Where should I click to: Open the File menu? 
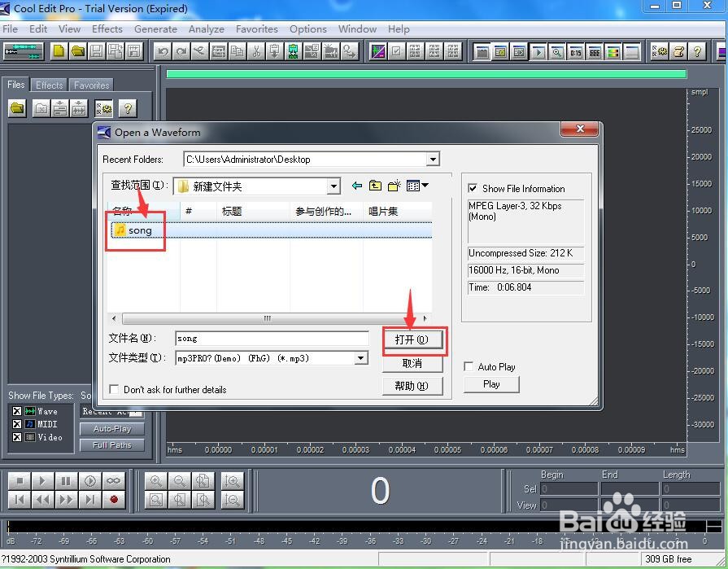(10, 28)
